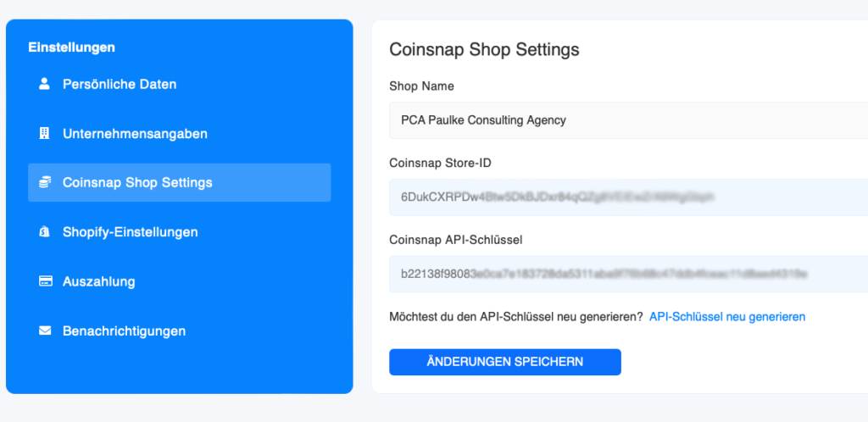Navigate to the Auszahlung section
The image size is (868, 422).
point(98,281)
